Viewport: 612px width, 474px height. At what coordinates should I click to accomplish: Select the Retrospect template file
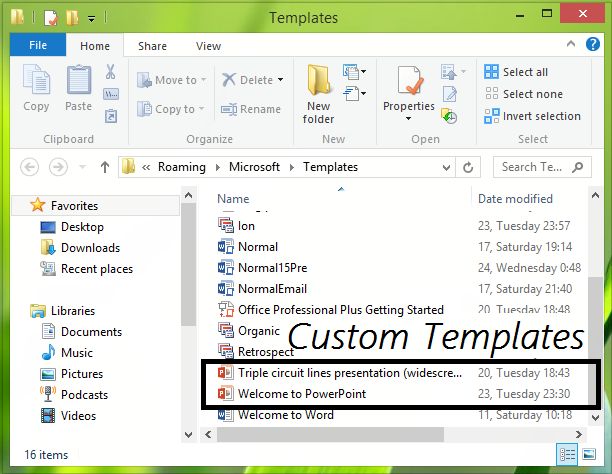pyautogui.click(x=256, y=352)
